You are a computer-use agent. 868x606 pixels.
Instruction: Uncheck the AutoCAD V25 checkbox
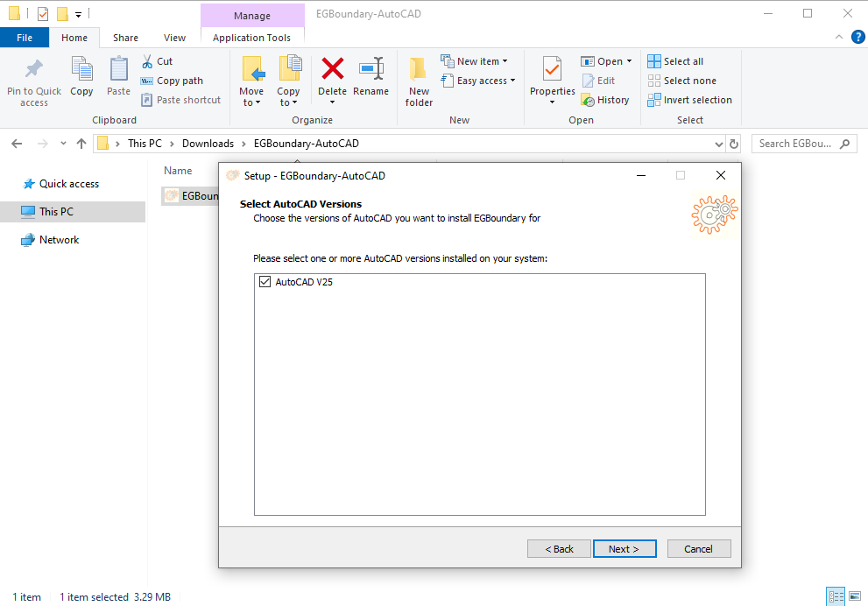coord(265,282)
